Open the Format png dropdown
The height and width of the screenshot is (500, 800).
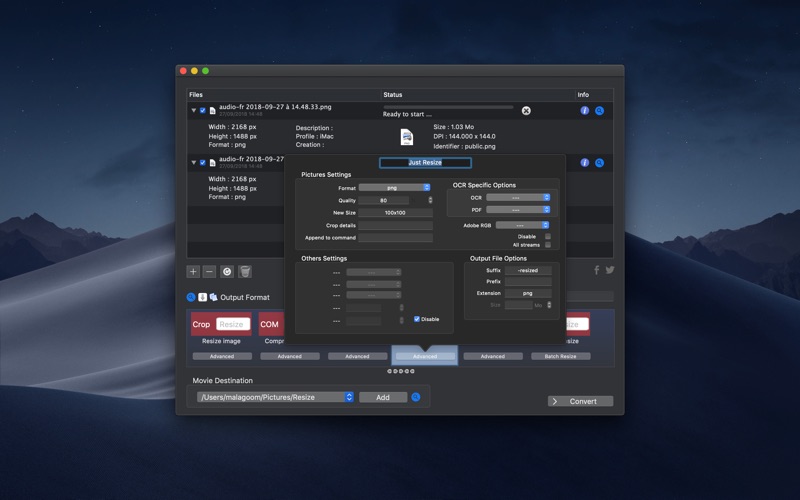(394, 188)
